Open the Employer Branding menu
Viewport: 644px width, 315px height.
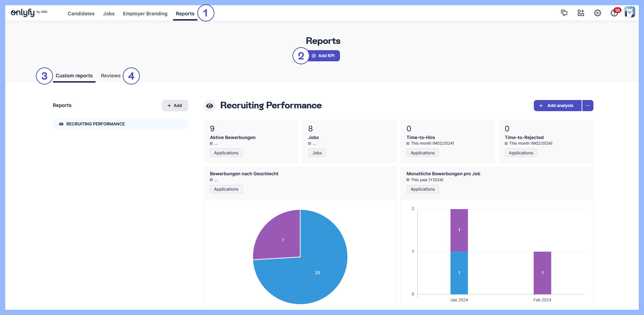145,14
